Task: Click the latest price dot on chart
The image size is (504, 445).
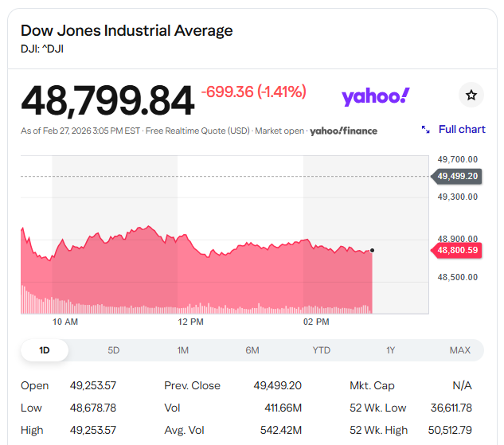Action: click(x=372, y=251)
